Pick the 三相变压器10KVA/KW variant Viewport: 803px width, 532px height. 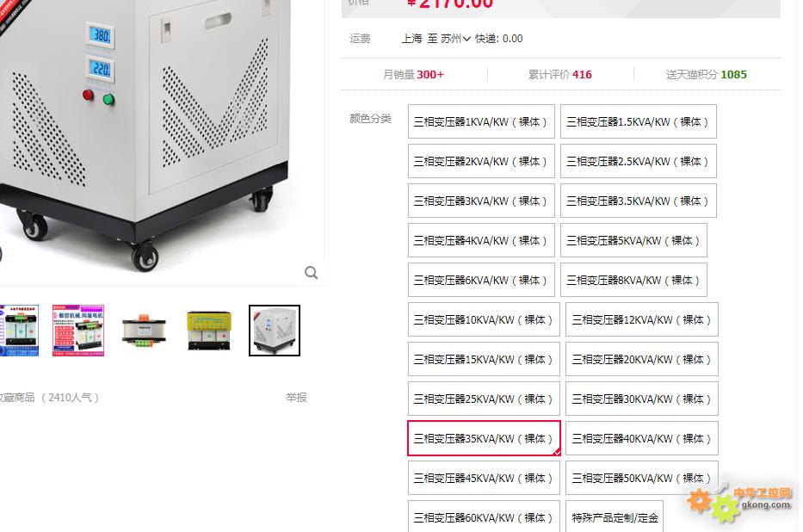pyautogui.click(x=484, y=319)
